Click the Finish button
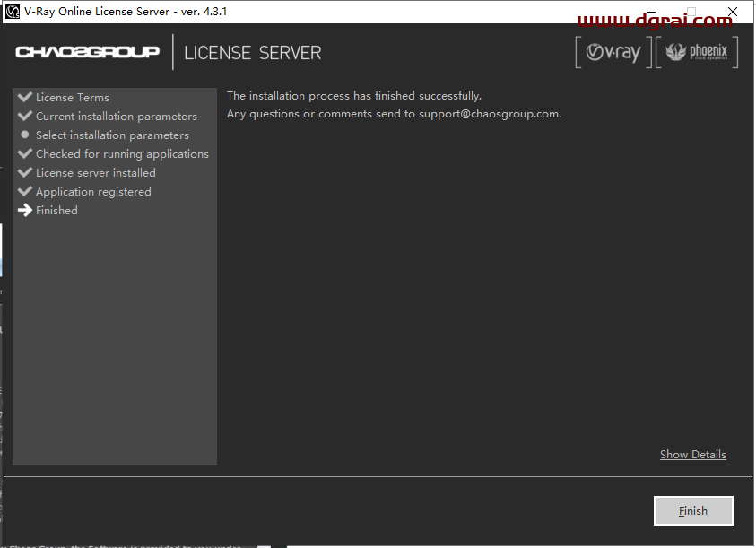 pyautogui.click(x=693, y=510)
